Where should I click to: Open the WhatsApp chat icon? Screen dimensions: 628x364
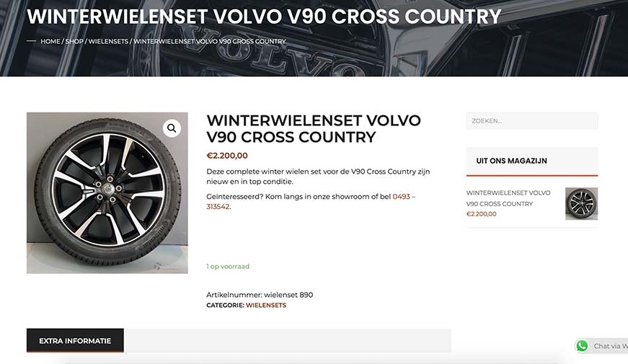pos(582,346)
